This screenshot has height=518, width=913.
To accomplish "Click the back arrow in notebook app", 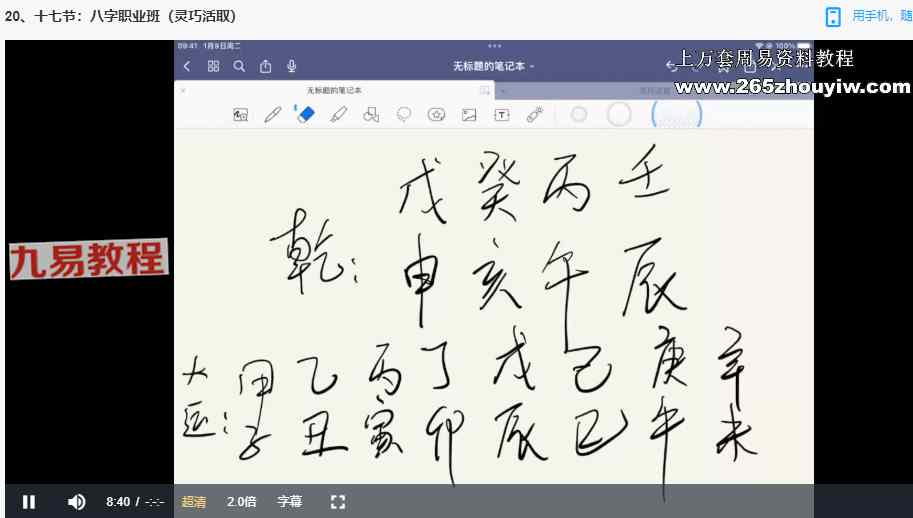I will pyautogui.click(x=187, y=66).
